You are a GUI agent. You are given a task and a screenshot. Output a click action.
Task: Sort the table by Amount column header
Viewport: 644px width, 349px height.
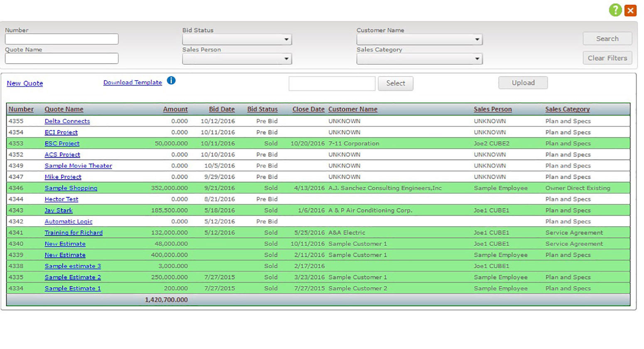pos(175,109)
